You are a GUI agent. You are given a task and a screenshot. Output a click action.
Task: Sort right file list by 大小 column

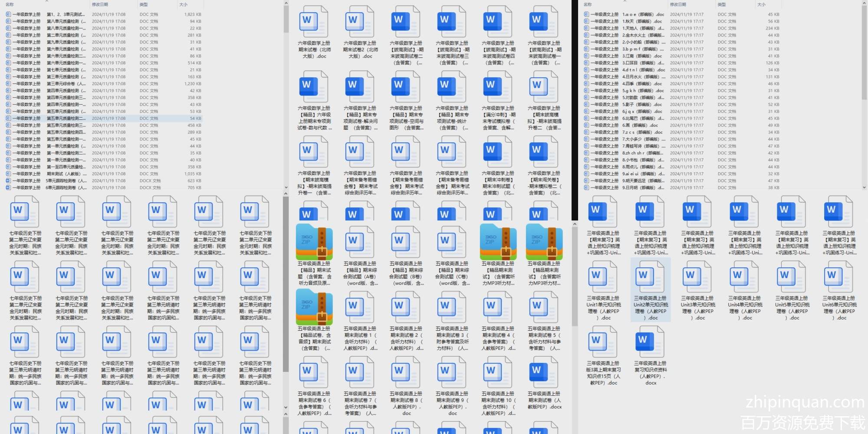pos(761,4)
